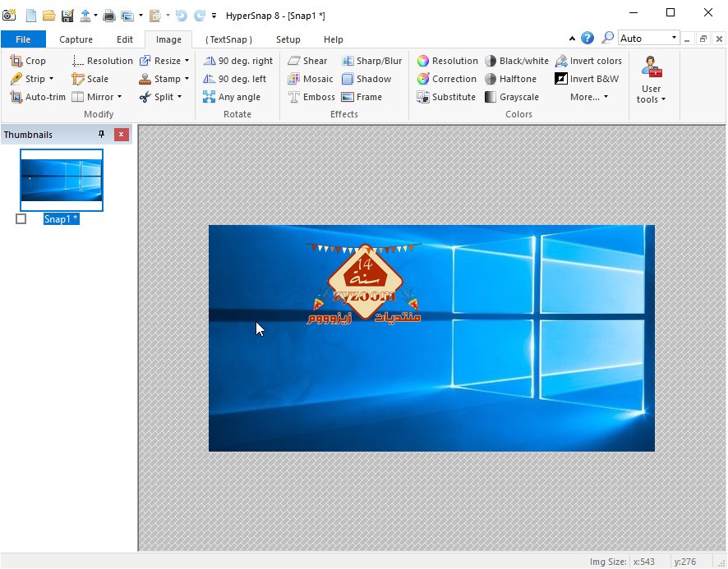Image resolution: width=728 pixels, height=569 pixels.
Task: Open help with the question mark icon
Action: point(587,38)
